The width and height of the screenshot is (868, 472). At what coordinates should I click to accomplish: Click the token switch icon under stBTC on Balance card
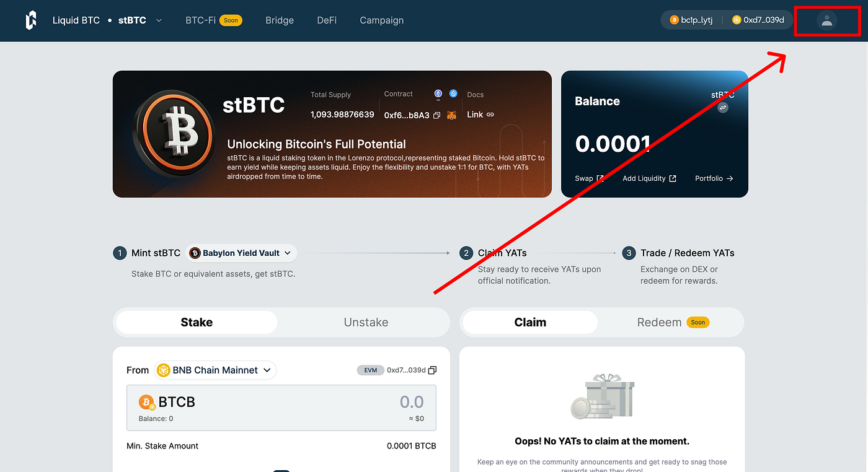click(723, 107)
